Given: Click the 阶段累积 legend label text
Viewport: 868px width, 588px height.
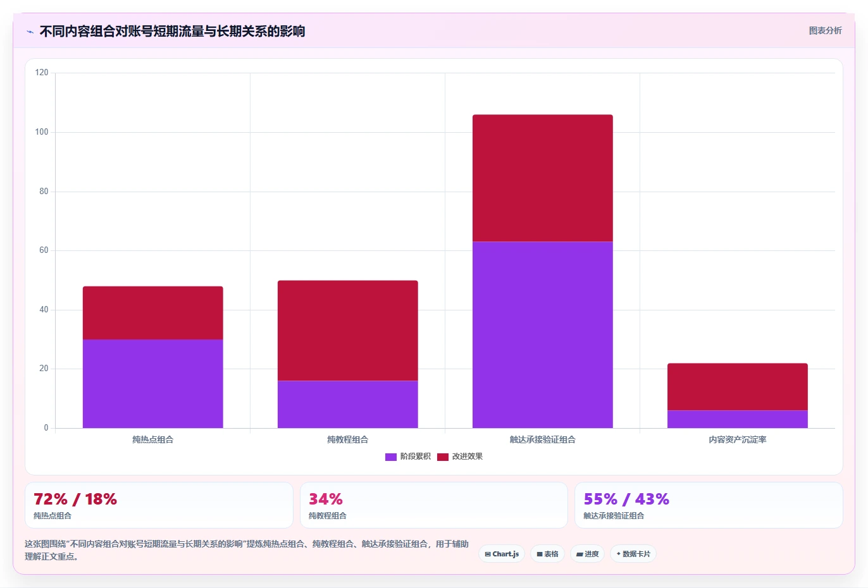Looking at the screenshot, I should (415, 456).
